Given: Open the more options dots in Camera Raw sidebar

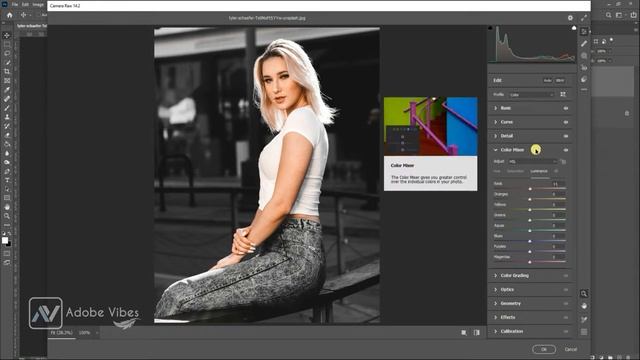Looking at the screenshot, I should pos(584,89).
